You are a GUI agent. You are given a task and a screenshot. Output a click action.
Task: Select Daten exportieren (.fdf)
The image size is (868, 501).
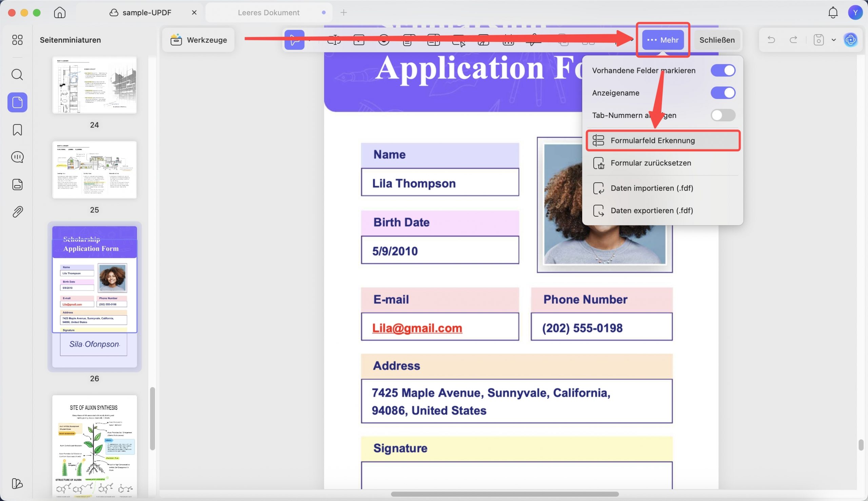[663, 211]
